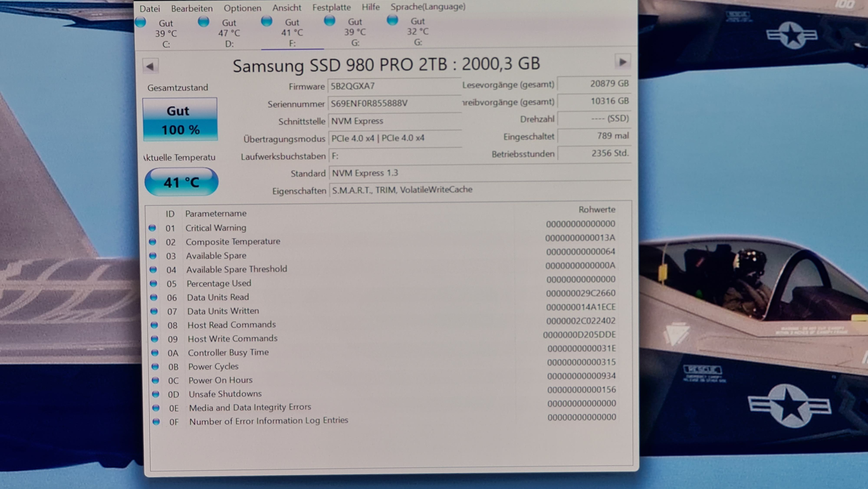Select the F: drive tab at 41 °C
The image size is (868, 489).
[292, 33]
